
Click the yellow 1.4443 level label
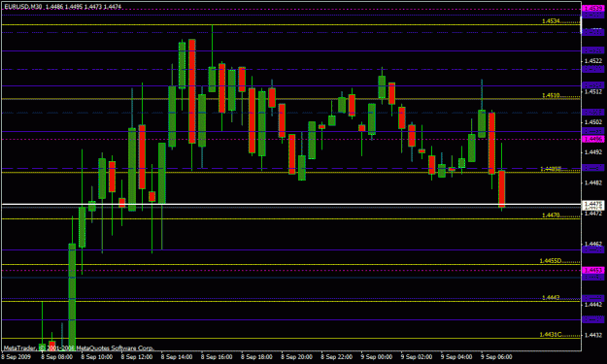tap(551, 297)
